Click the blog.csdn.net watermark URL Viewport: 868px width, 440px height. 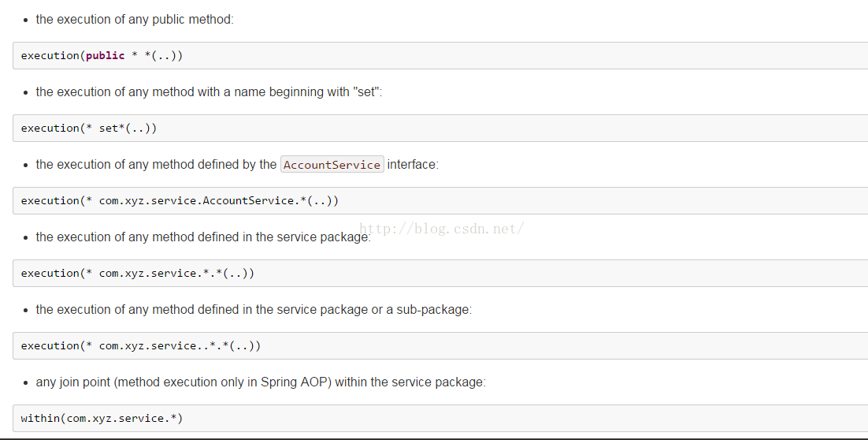(x=442, y=229)
